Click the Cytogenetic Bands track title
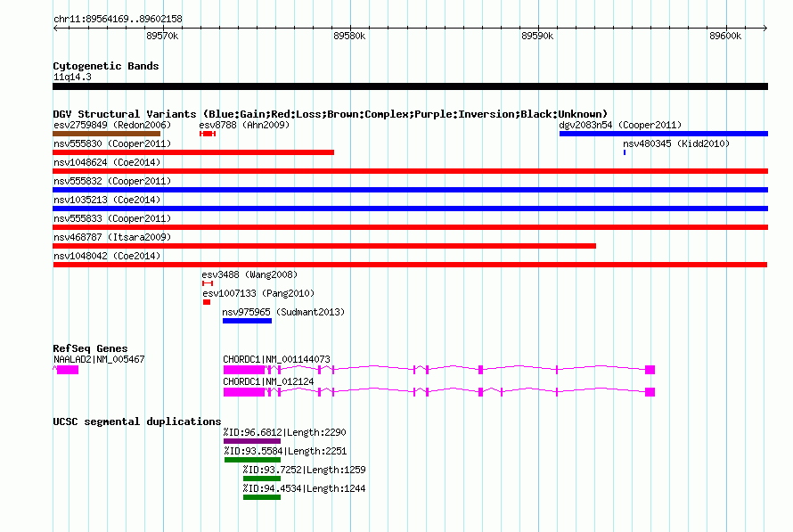This screenshot has width=793, height=532. click(x=106, y=66)
